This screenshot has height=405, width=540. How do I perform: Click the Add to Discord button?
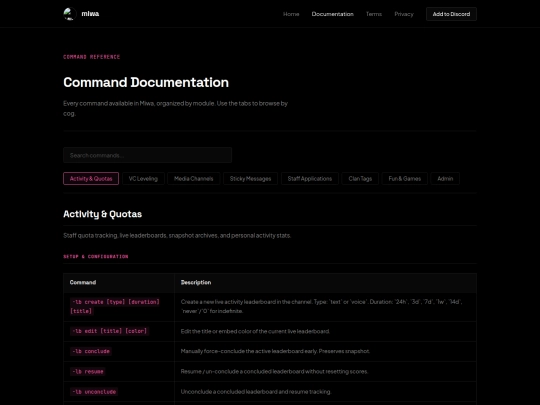[x=451, y=14]
